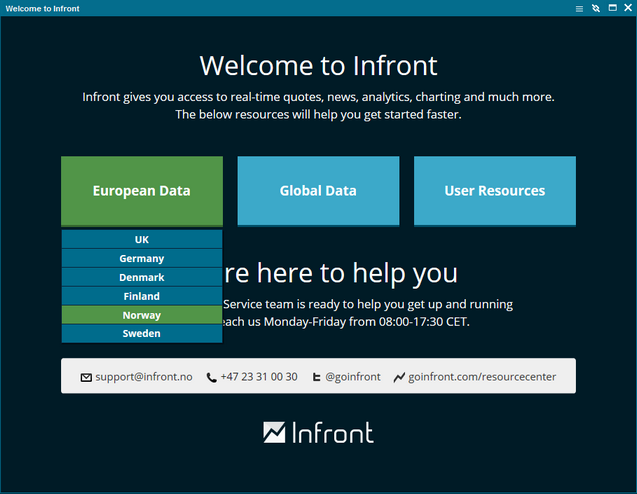Open the User Resources tile
This screenshot has height=494, width=637.
pos(494,191)
